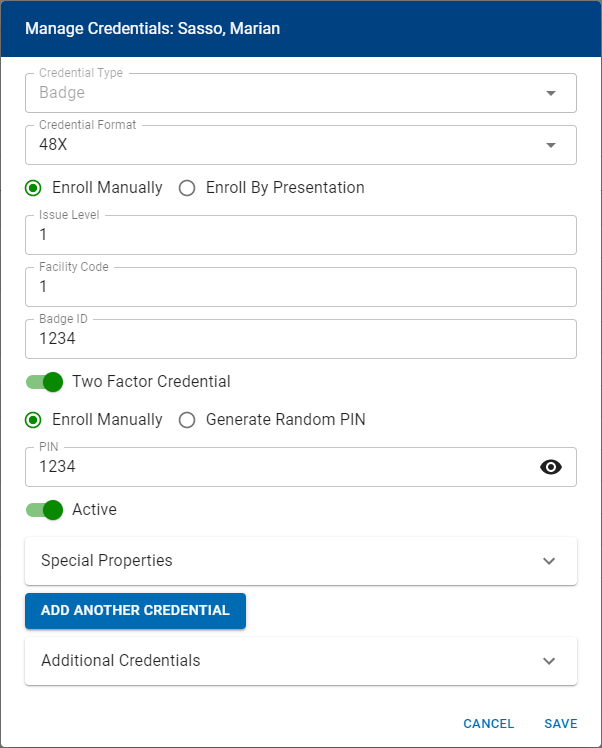Disable the Two Factor Credential toggle
602x748 pixels.
[45, 382]
